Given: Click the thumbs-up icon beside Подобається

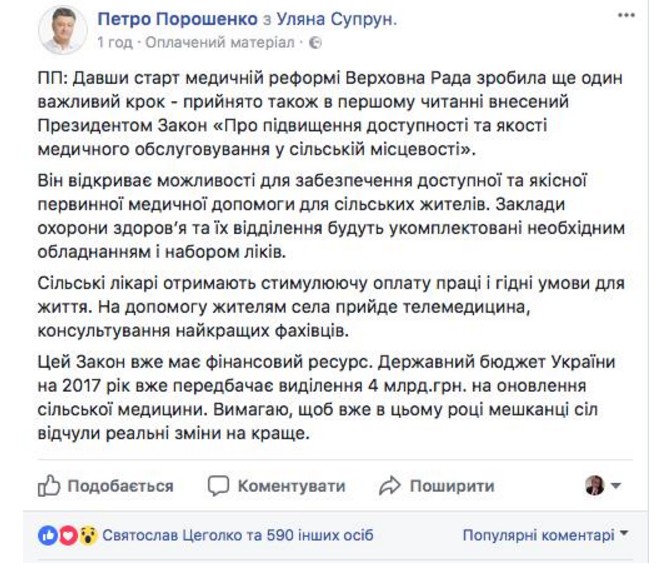Looking at the screenshot, I should tap(49, 486).
